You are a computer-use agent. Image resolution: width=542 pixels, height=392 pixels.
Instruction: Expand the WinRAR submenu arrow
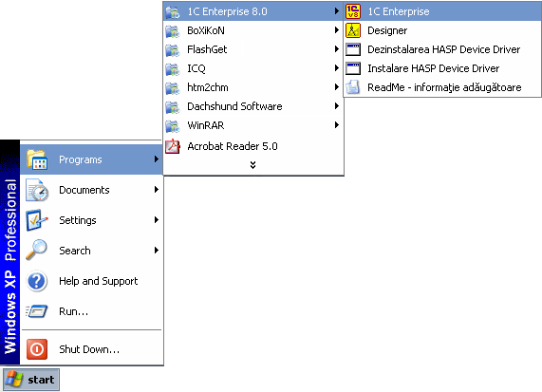point(337,124)
